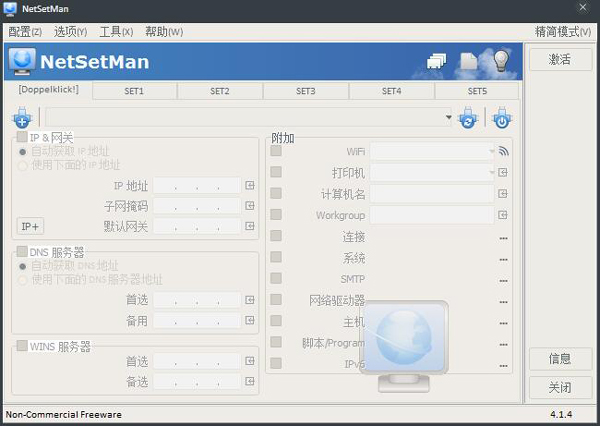The image size is (600, 426).
Task: Click the import icon beside Workgroup field
Action: [x=503, y=215]
